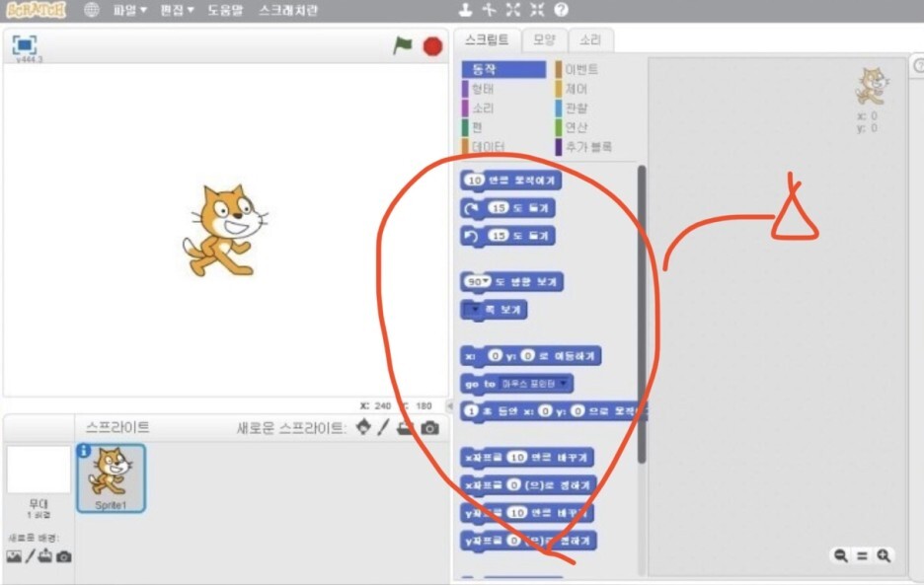Open the 편집 menu
924x585 pixels.
point(177,10)
